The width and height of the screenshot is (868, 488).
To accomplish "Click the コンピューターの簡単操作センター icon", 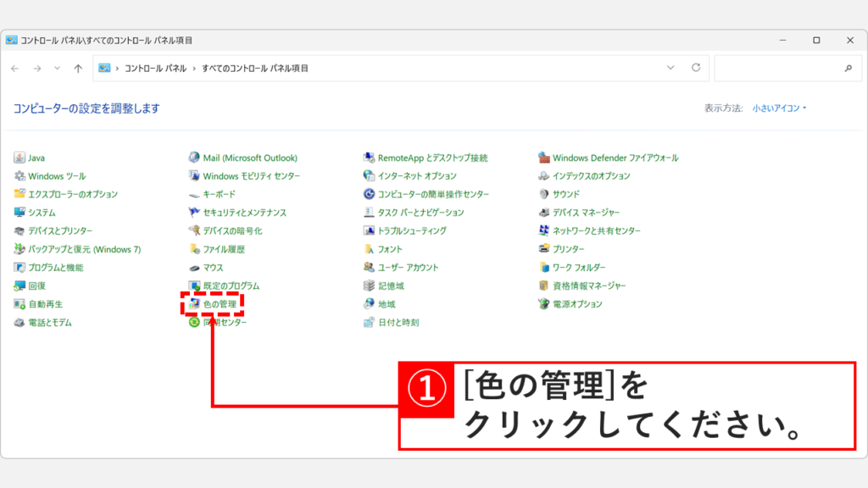I will coord(369,194).
